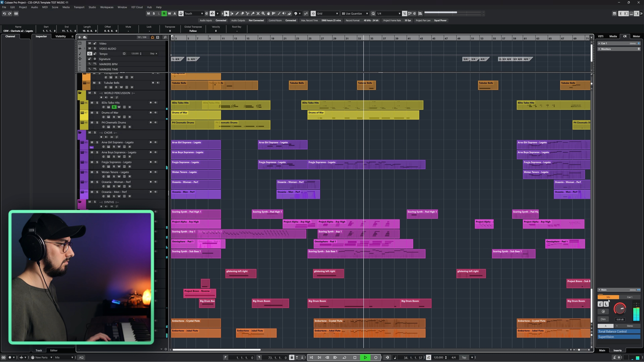Select the Glue tool
The width and height of the screenshot is (644, 362).
[253, 13]
